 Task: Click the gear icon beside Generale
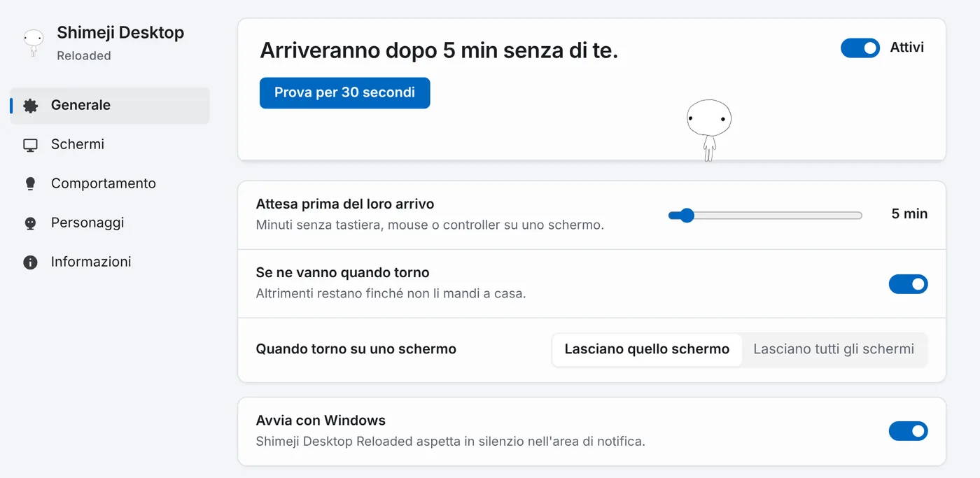pos(30,106)
